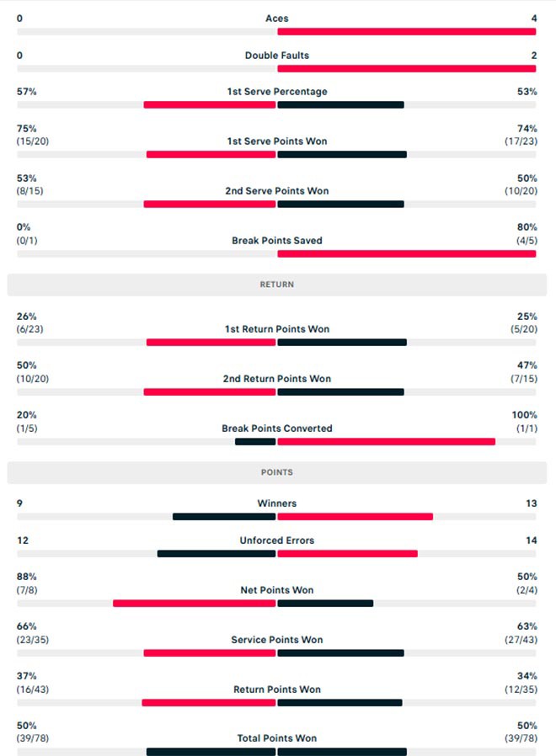Image resolution: width=556 pixels, height=756 pixels.
Task: Click the red Aces progress bar
Action: (407, 32)
